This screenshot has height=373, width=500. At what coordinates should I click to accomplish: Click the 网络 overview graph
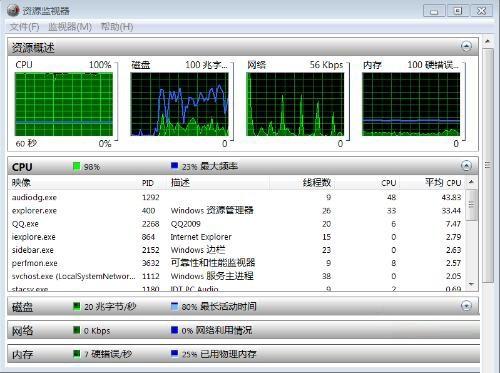point(295,104)
